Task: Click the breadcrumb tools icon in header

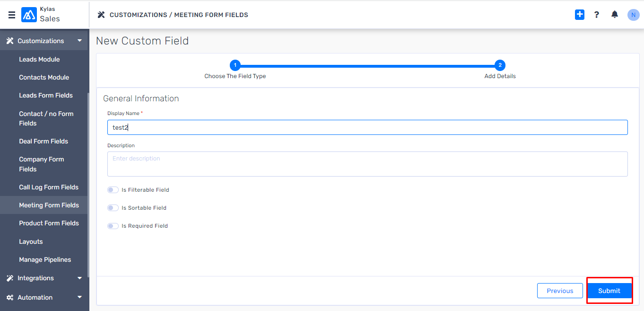Action: coord(101,15)
